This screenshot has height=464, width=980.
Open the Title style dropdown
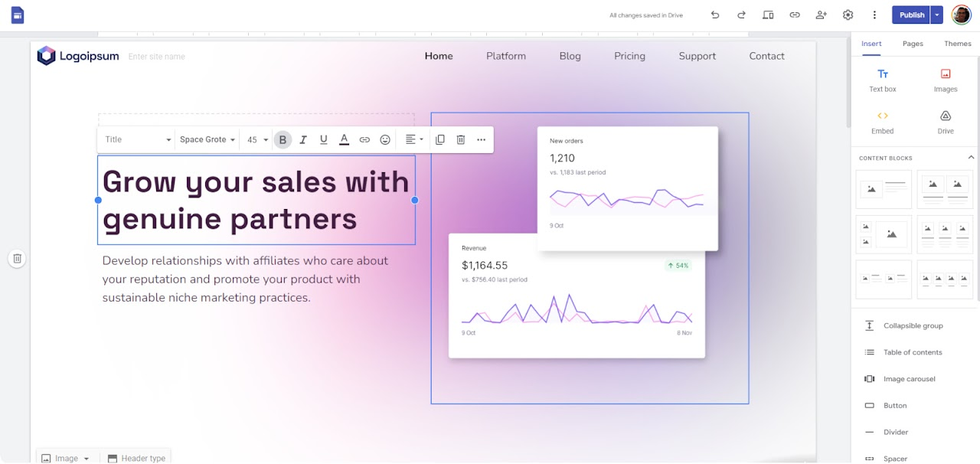pyautogui.click(x=136, y=139)
